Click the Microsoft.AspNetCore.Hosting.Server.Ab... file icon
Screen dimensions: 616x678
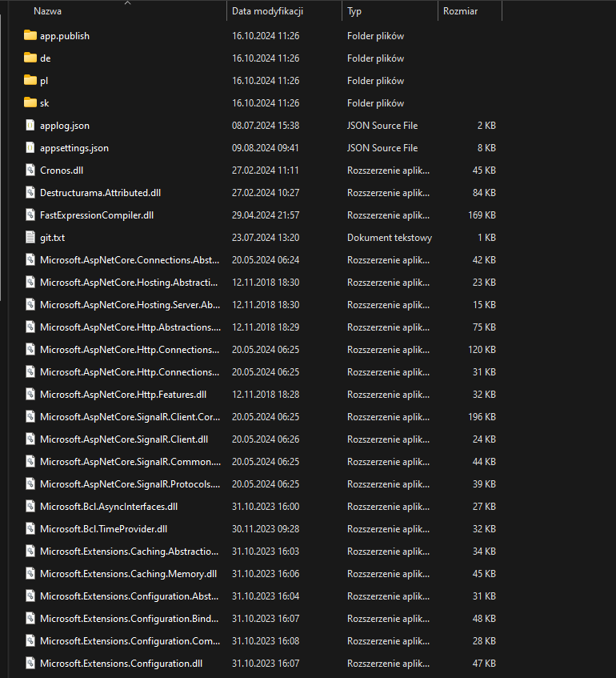(30, 305)
